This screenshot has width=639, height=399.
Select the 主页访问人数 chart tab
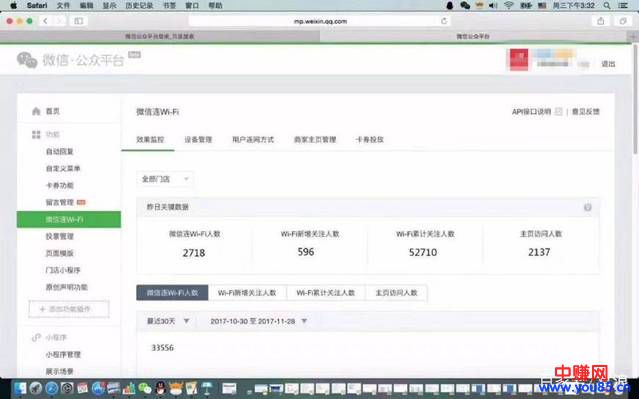396,293
